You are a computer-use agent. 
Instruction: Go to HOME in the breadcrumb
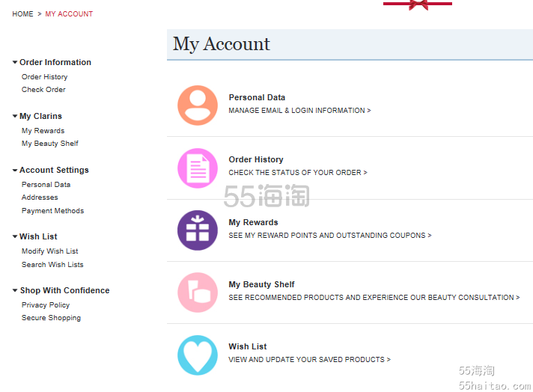tap(22, 14)
